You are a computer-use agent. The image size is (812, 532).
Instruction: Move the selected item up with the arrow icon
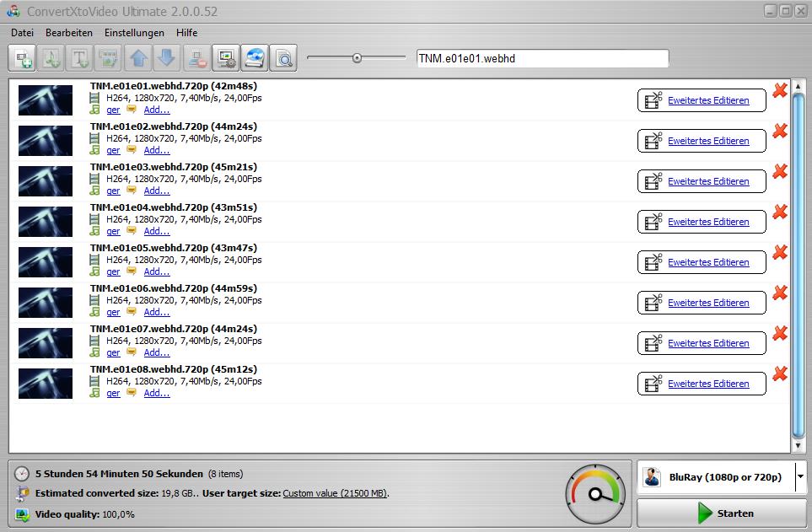tap(138, 58)
